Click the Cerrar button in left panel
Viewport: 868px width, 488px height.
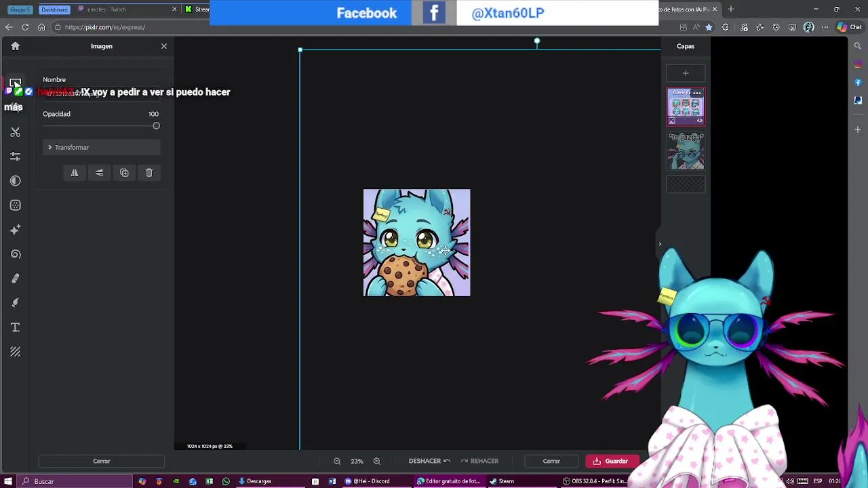coord(102,461)
